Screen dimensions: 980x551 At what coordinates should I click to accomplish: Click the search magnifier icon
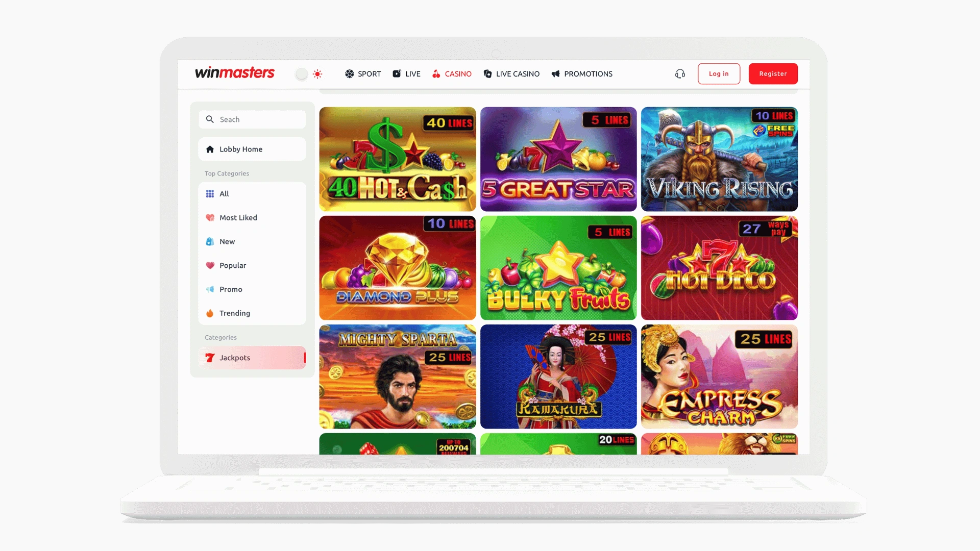click(x=210, y=119)
